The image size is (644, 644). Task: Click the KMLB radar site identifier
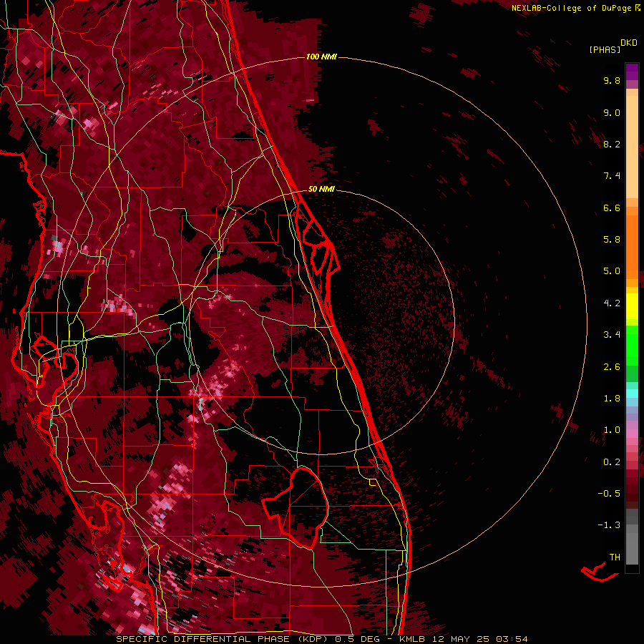pyautogui.click(x=412, y=639)
